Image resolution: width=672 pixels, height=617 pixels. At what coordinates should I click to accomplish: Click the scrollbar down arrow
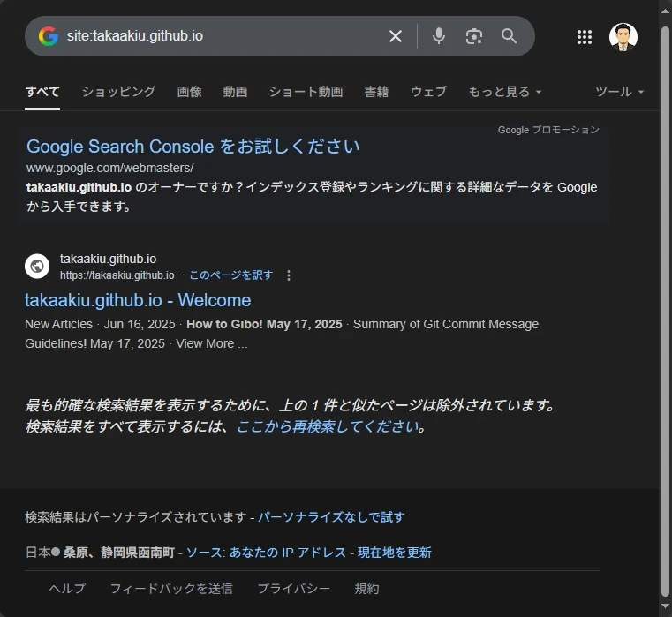coord(665,606)
